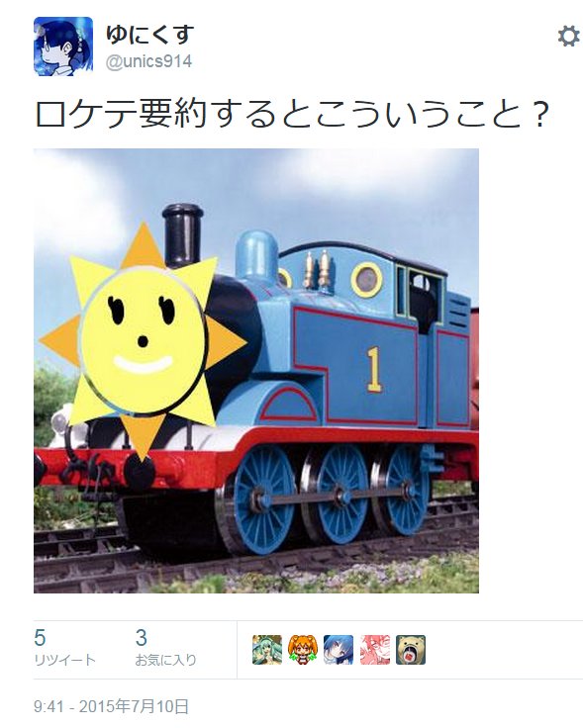View the pink sketch avatar user

(375, 650)
